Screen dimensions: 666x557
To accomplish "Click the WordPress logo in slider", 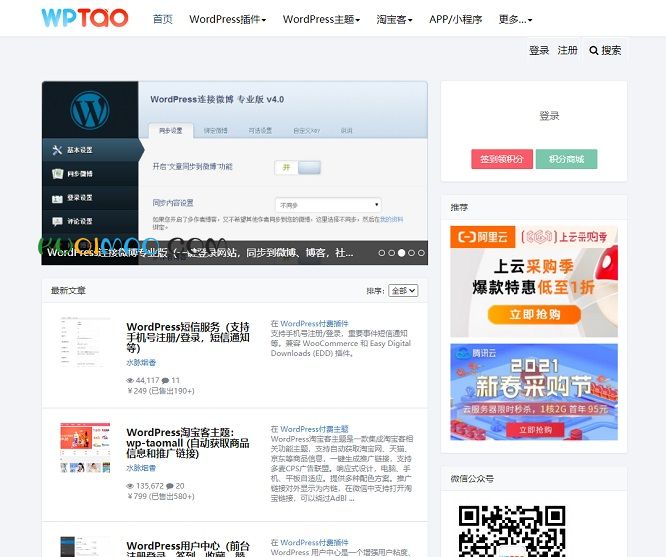I will point(90,110).
